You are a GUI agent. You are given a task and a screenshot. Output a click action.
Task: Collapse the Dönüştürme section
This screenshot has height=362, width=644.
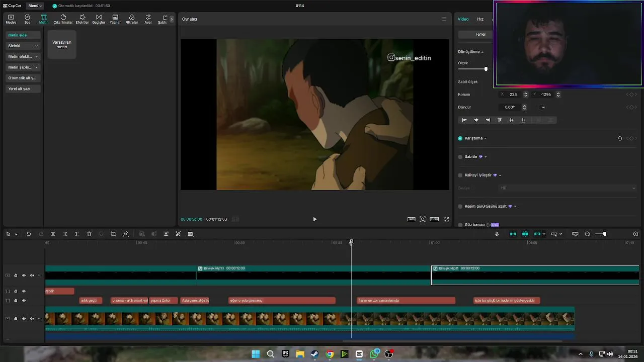coord(482,52)
